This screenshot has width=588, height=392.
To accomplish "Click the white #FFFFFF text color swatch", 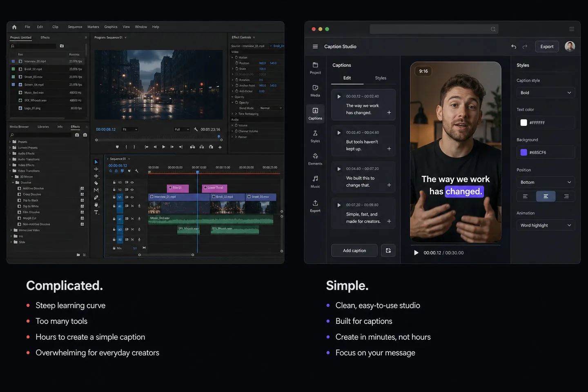I will click(x=523, y=122).
